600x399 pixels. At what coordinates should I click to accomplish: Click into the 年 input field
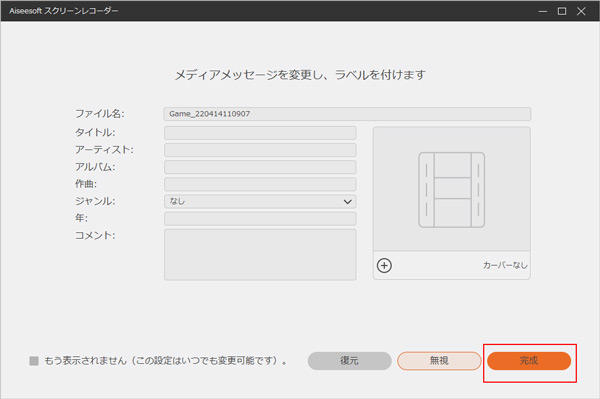click(x=260, y=218)
